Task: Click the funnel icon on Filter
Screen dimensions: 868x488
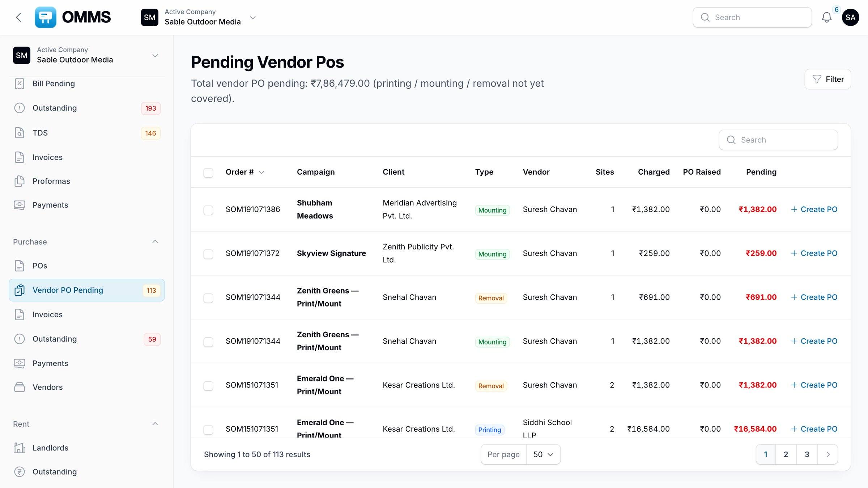Action: [x=817, y=79]
